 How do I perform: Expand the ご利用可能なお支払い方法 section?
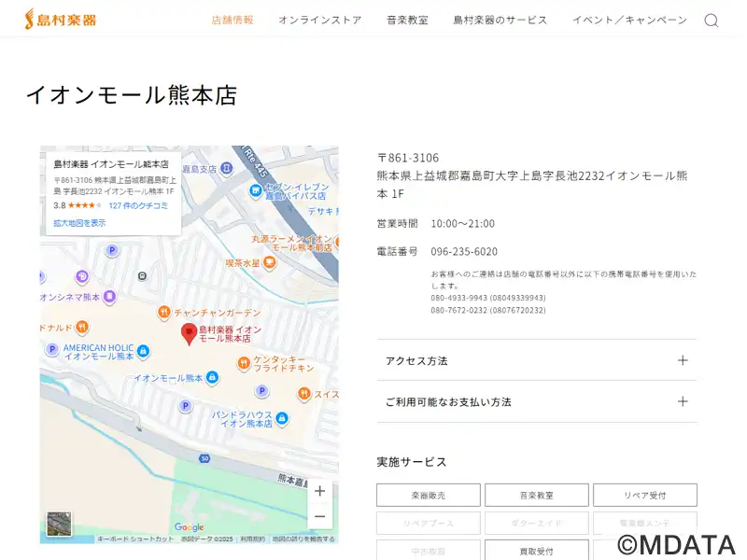tap(536, 401)
